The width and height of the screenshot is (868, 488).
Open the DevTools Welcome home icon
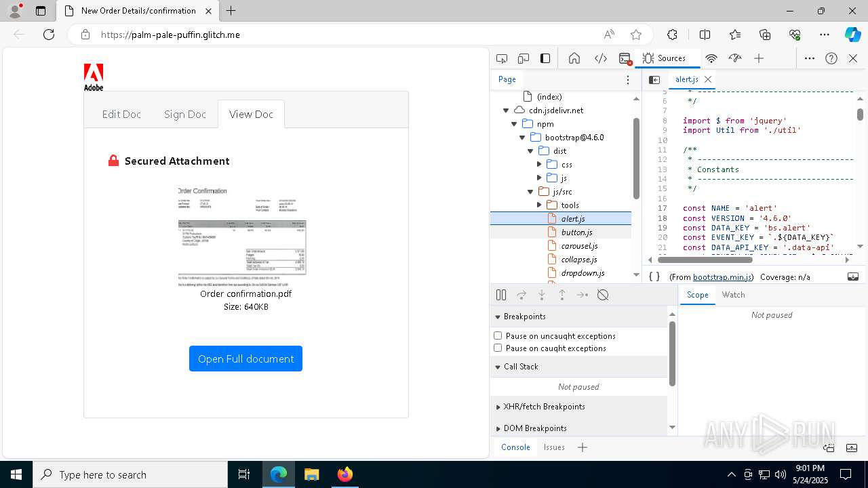click(574, 58)
